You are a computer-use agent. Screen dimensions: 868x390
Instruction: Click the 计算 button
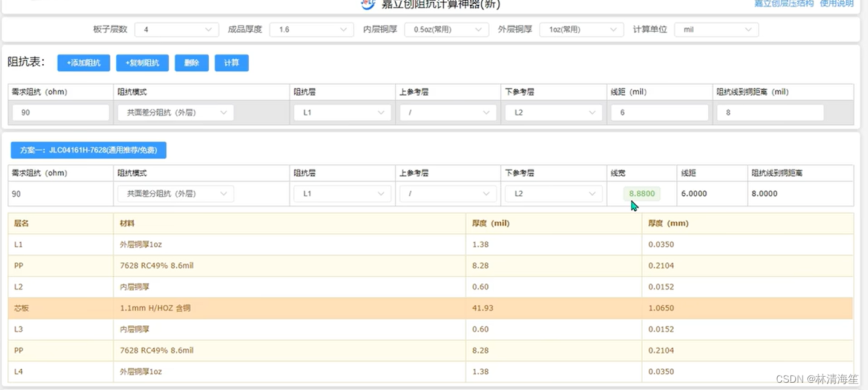tap(232, 63)
